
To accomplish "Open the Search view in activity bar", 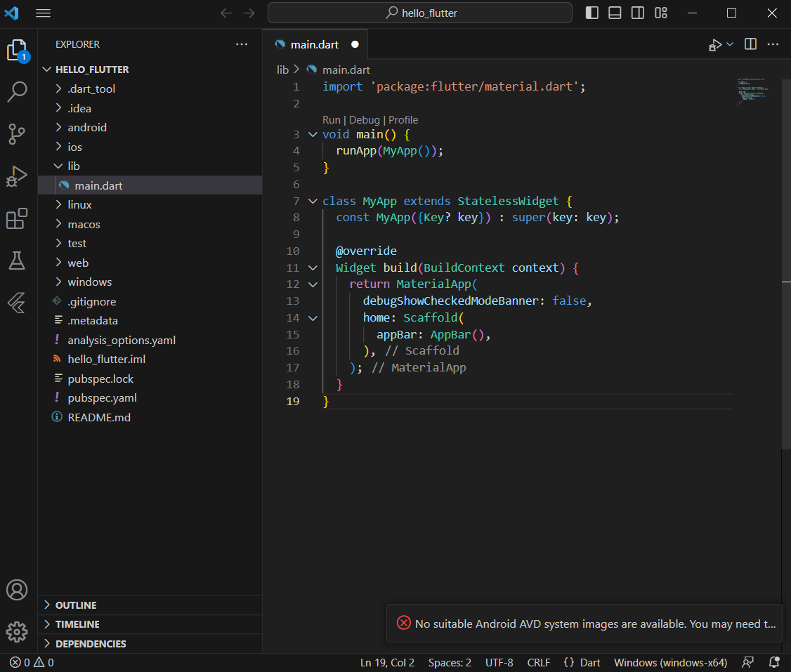I will [17, 92].
